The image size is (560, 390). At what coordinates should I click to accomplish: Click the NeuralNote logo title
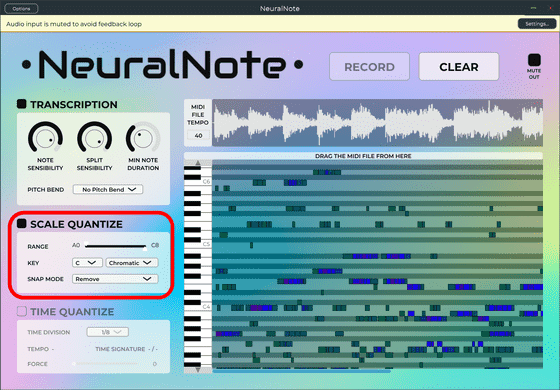coord(162,65)
